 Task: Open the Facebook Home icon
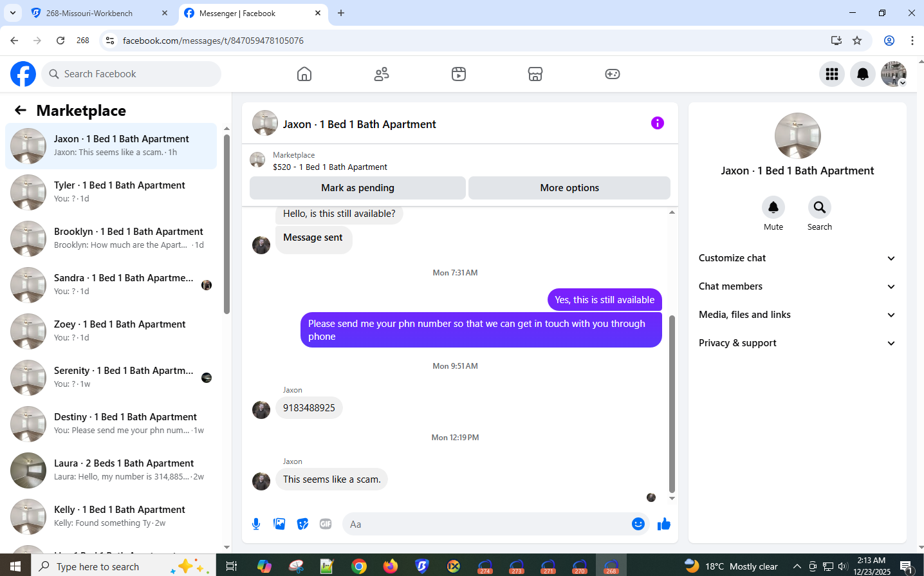point(304,74)
